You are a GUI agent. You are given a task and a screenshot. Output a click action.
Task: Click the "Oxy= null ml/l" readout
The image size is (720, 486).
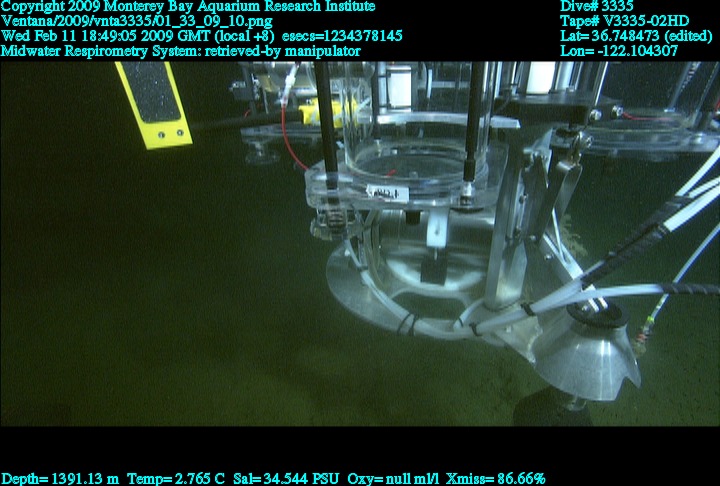pos(393,479)
